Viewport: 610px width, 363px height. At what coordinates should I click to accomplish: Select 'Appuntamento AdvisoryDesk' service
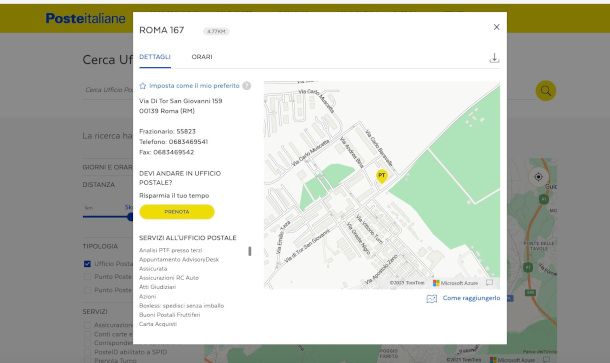(179, 260)
